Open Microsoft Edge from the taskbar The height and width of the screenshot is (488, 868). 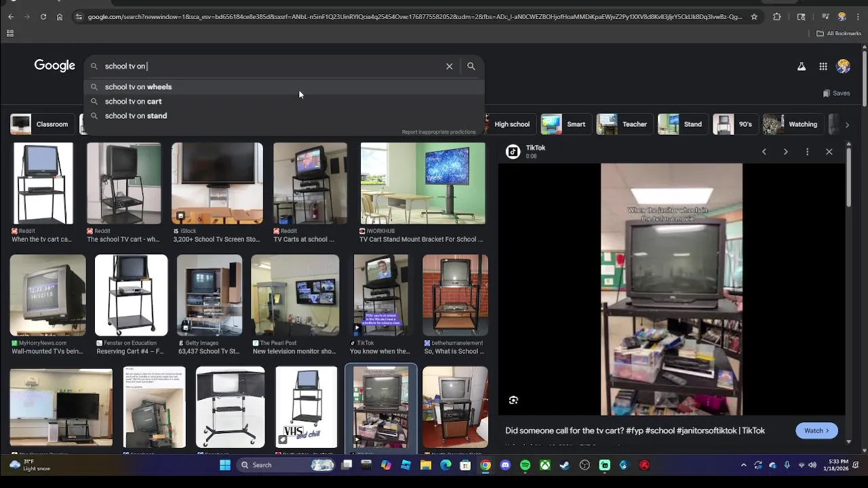pyautogui.click(x=446, y=465)
